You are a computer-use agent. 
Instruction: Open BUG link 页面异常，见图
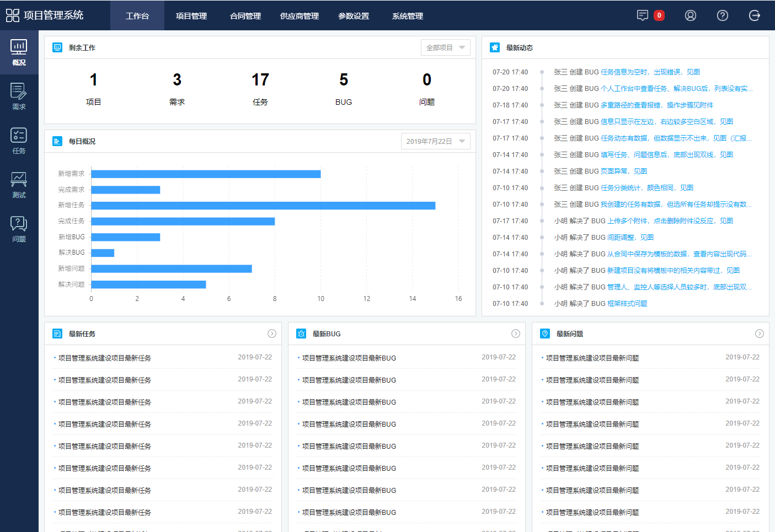pos(624,171)
